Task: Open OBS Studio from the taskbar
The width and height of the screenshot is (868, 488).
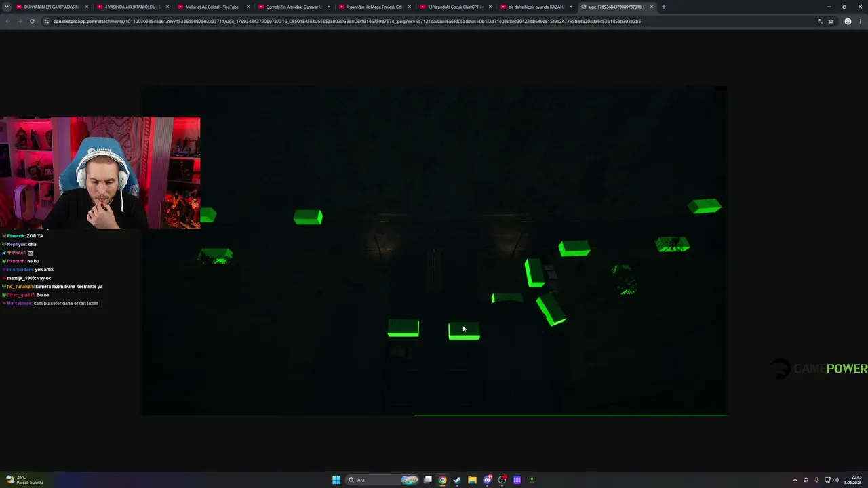Action: (502, 480)
